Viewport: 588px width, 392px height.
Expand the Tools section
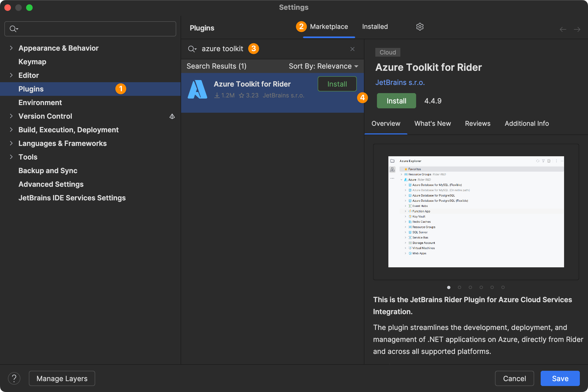tap(11, 157)
